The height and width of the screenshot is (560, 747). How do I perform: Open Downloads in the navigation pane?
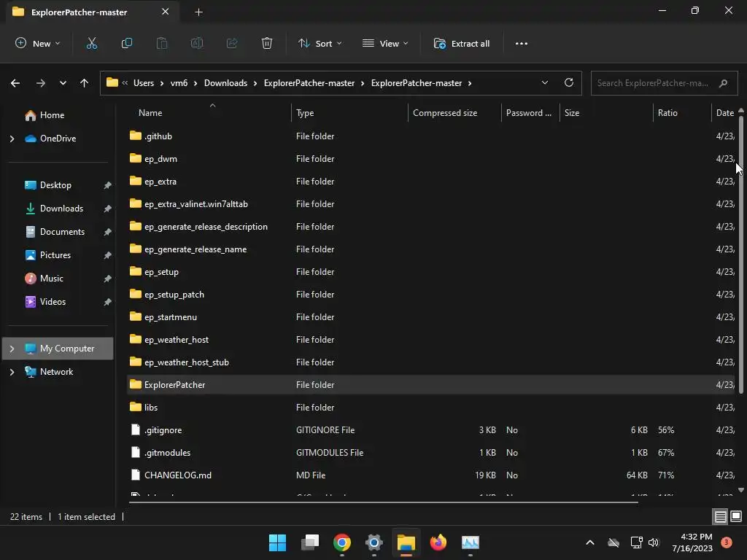61,209
